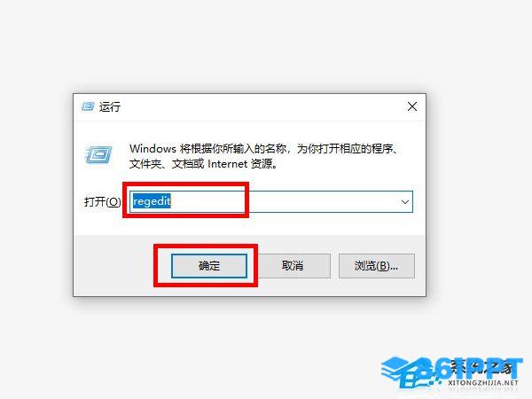Open file browser via 浏览(B)... button
Screen dimensions: 532x399
point(377,266)
